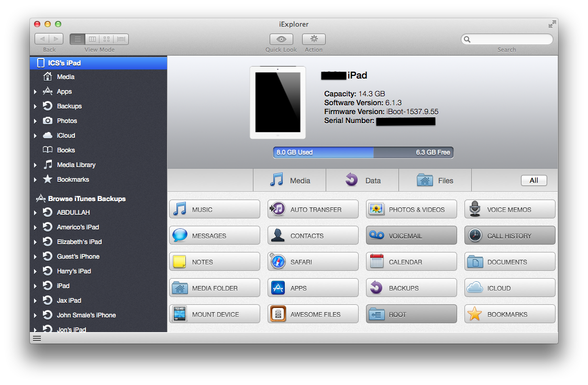Click the All filter button
This screenshot has height=385, width=588.
[x=534, y=181]
